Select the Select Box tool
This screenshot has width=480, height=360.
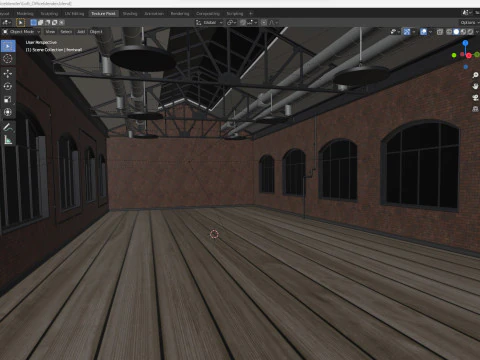[8, 46]
